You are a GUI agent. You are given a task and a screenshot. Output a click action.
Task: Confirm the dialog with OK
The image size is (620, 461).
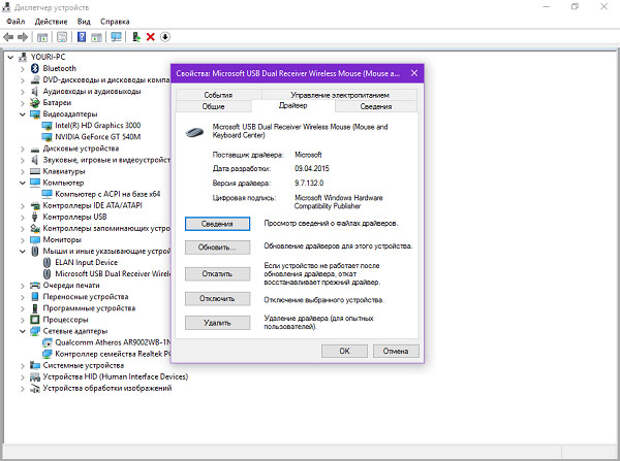click(344, 351)
